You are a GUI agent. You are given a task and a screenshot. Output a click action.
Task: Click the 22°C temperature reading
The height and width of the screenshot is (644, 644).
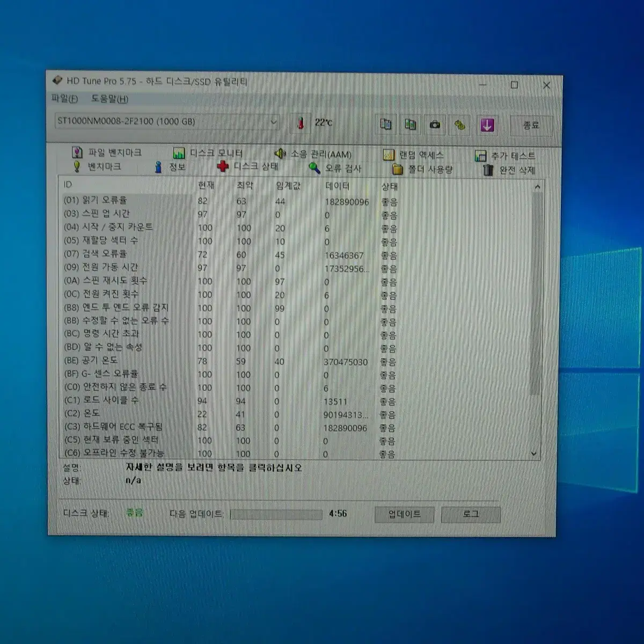coord(324,123)
